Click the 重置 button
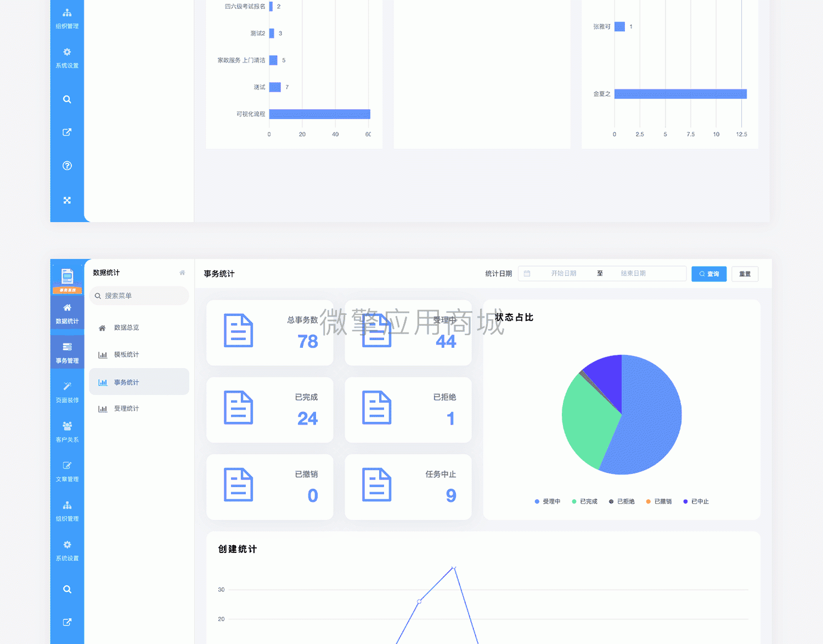 [x=745, y=274]
